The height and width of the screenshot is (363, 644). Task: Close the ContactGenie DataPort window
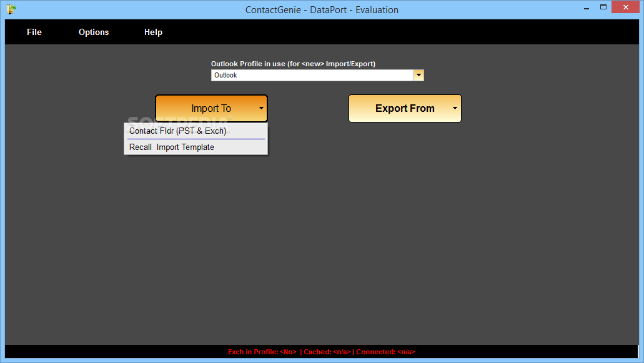[x=625, y=7]
